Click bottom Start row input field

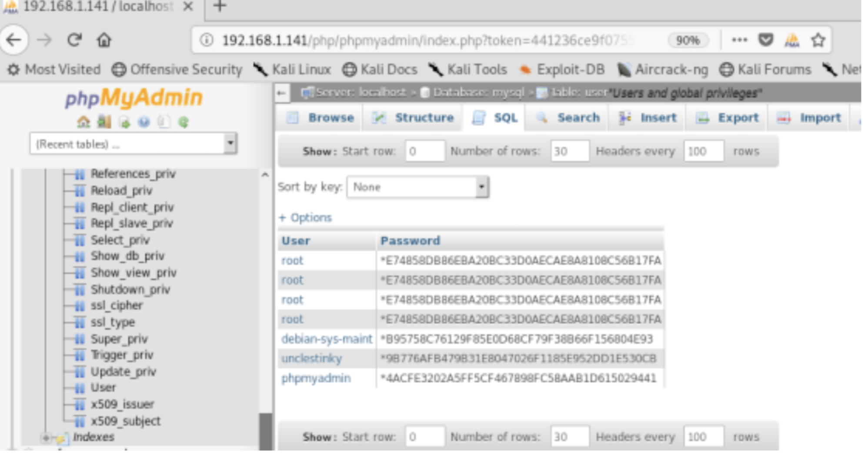coord(425,436)
